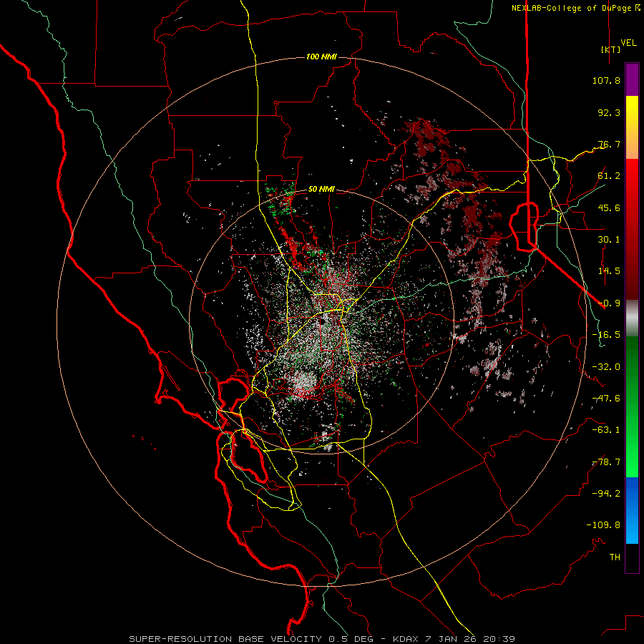Pick the green segment of the color bar

(x=632, y=406)
